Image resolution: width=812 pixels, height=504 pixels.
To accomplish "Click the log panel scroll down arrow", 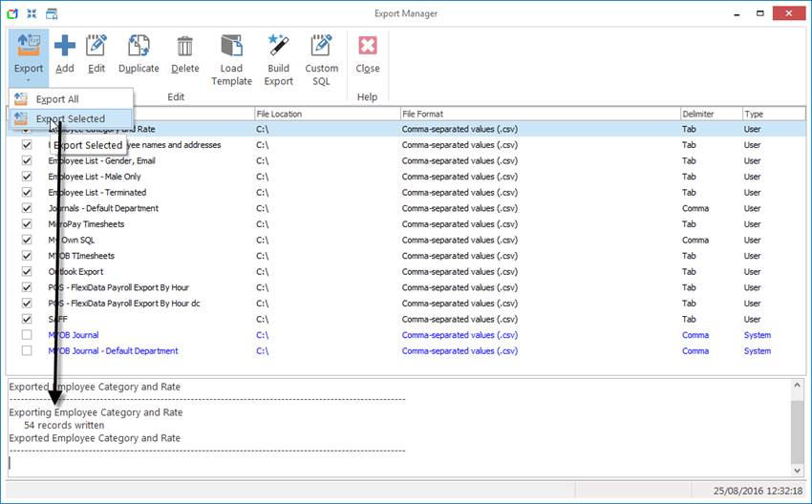I will pyautogui.click(x=797, y=471).
